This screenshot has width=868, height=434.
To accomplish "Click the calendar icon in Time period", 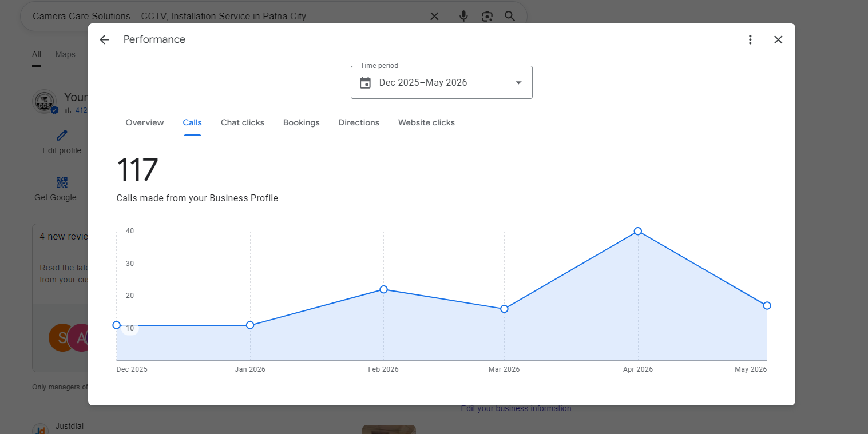I will 365,83.
